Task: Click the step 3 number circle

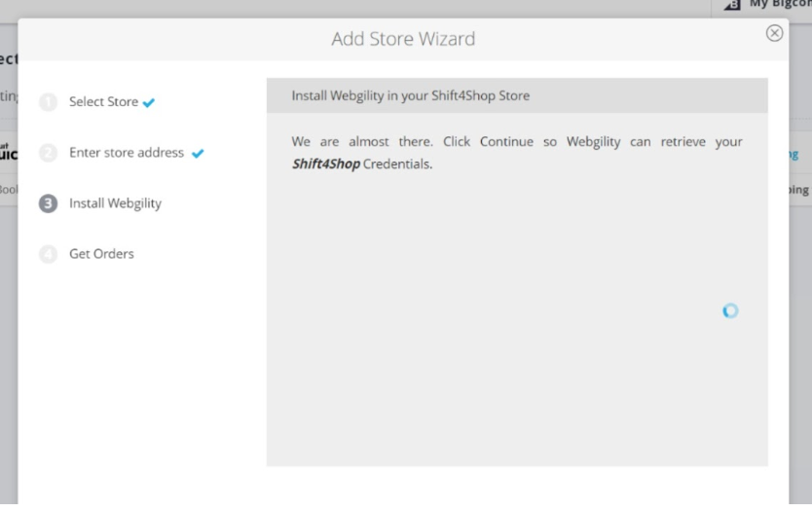Action: tap(48, 203)
